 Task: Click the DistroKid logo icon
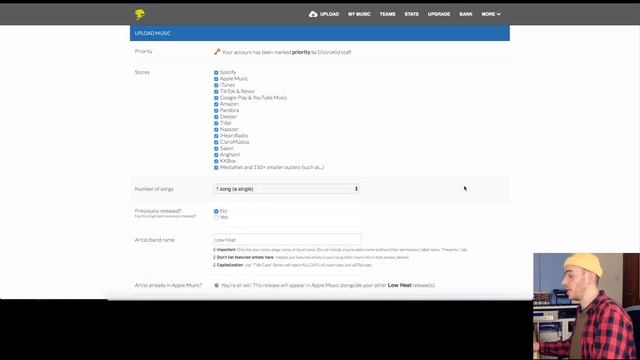coord(140,15)
